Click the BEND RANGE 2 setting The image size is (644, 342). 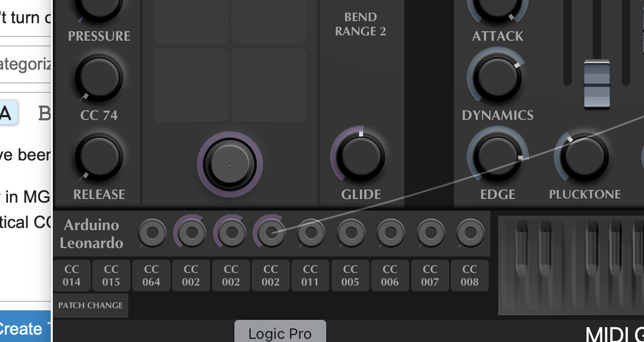[x=361, y=24]
